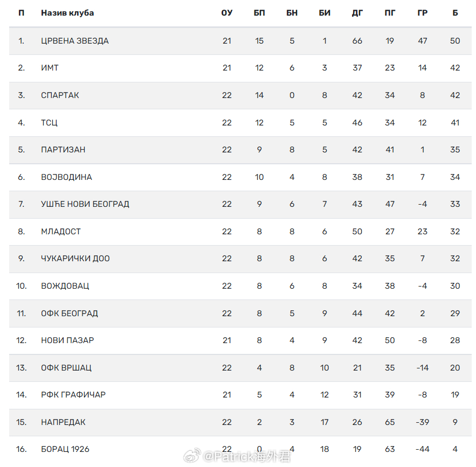Sort by the Б points column header

(455, 13)
